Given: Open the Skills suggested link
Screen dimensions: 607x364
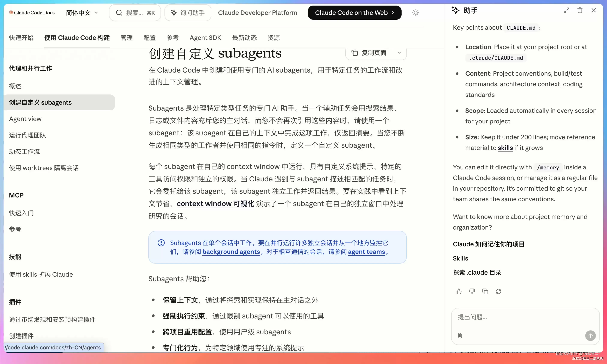Looking at the screenshot, I should click(460, 258).
